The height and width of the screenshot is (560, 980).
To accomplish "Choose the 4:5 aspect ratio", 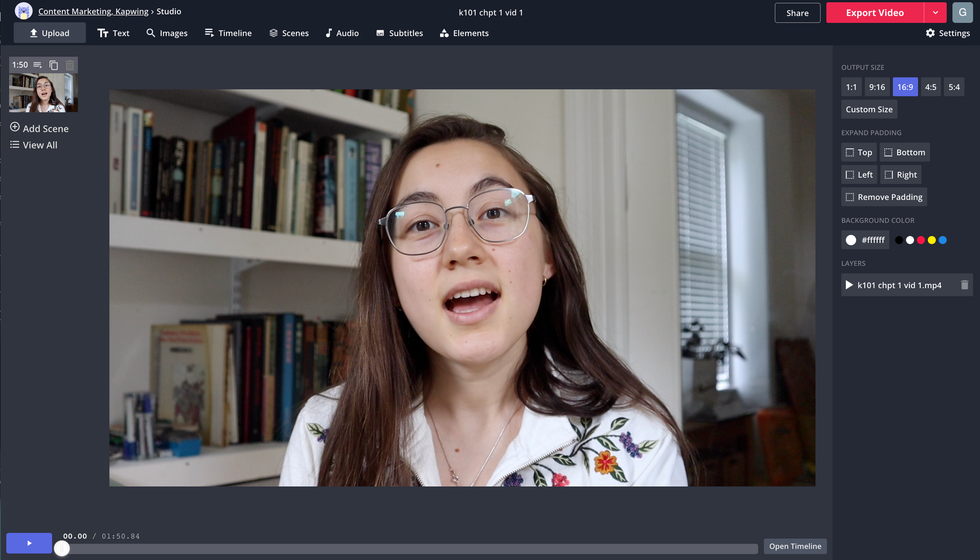I will (931, 87).
